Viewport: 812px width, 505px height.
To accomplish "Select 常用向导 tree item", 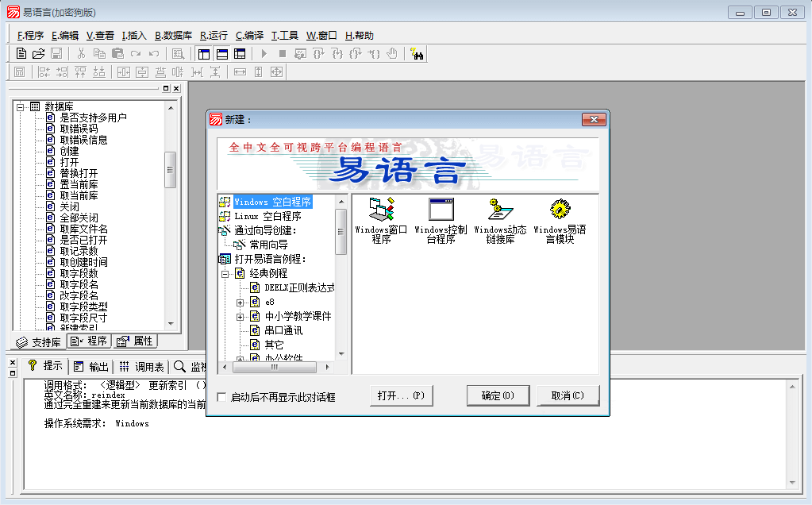I will 269,245.
